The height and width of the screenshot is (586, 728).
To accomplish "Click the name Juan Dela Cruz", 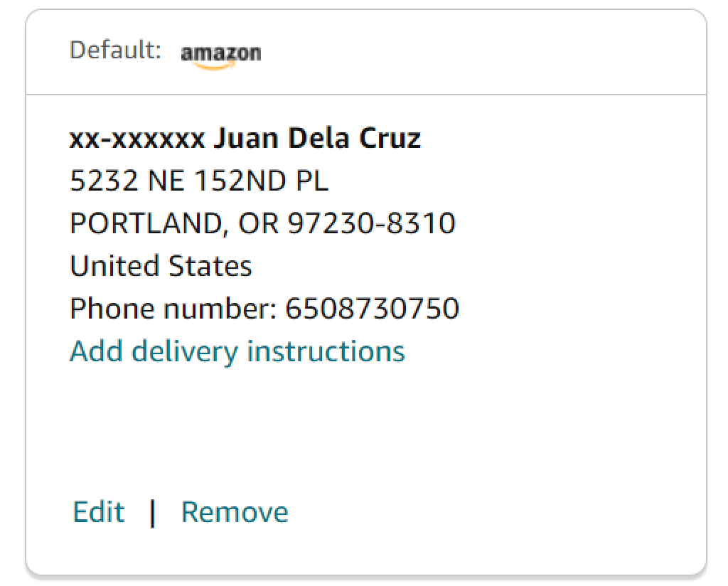I will point(317,138).
